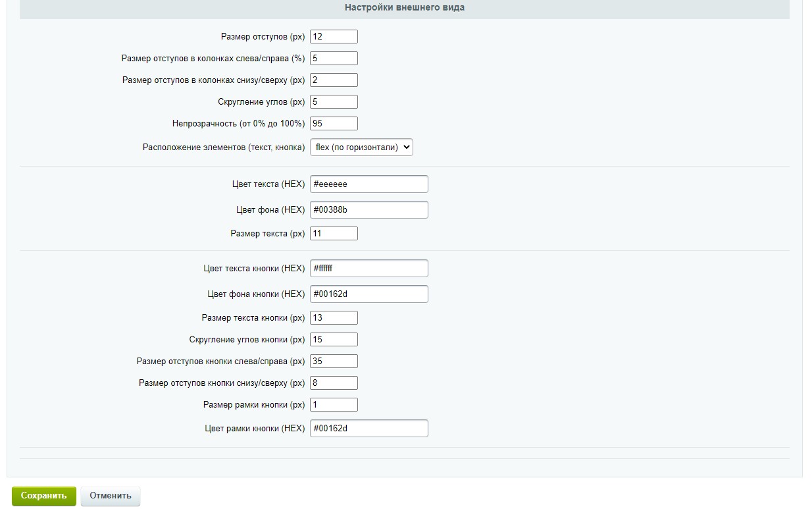Select the Скругление углов кнопки field
812x509 pixels.
pyautogui.click(x=334, y=340)
